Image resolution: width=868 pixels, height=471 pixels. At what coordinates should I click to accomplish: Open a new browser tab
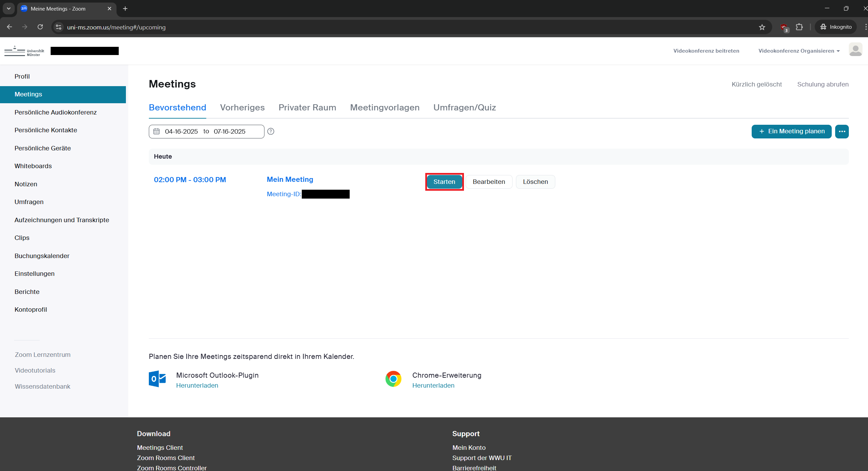click(125, 9)
